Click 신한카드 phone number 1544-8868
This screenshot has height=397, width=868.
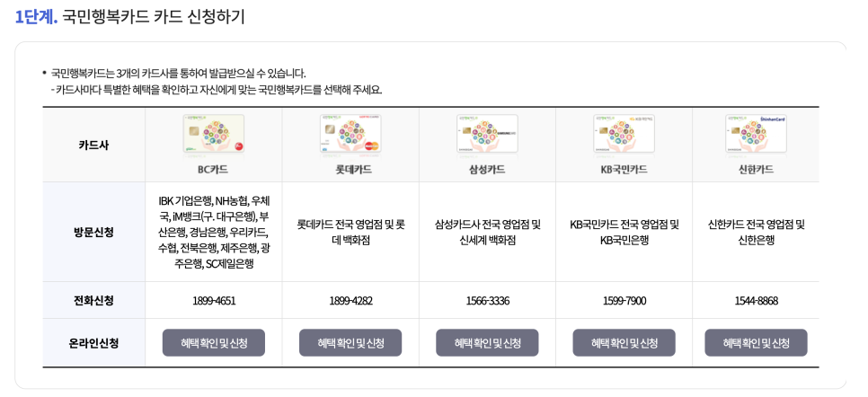756,301
